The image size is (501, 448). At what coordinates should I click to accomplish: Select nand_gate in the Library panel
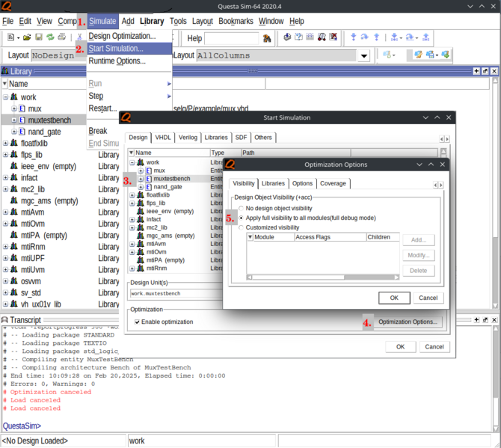coord(44,132)
